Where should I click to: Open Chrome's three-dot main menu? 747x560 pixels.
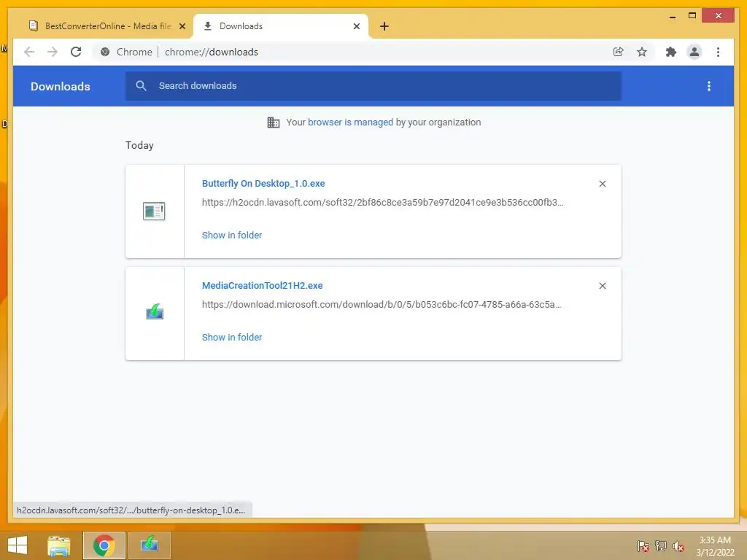tap(718, 52)
